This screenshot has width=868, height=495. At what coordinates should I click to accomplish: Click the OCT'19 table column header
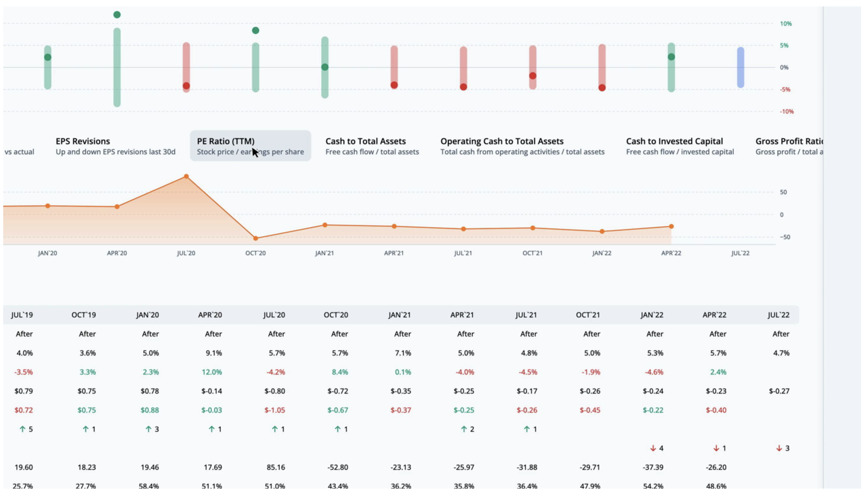pyautogui.click(x=84, y=315)
